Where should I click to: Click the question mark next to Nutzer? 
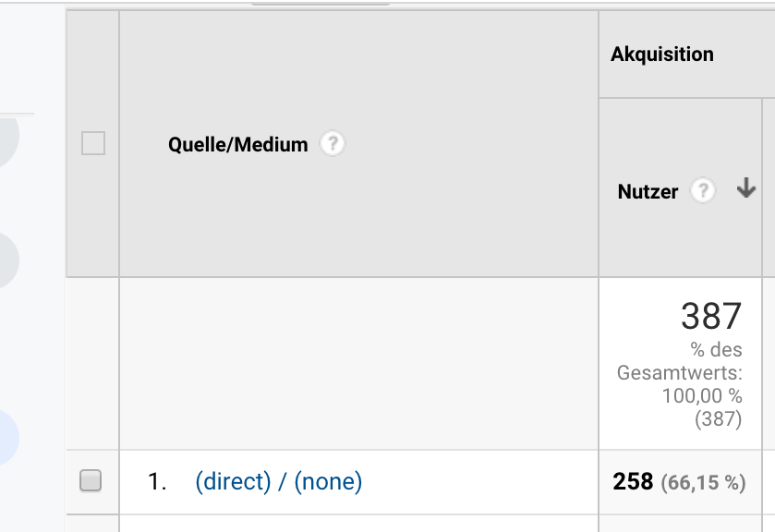tap(703, 191)
